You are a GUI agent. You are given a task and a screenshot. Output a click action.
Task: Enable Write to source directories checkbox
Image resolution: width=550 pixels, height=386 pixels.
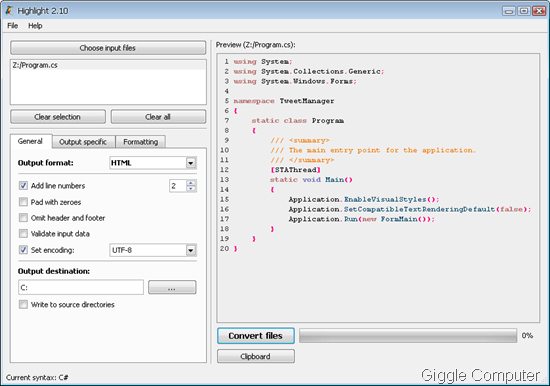point(23,304)
